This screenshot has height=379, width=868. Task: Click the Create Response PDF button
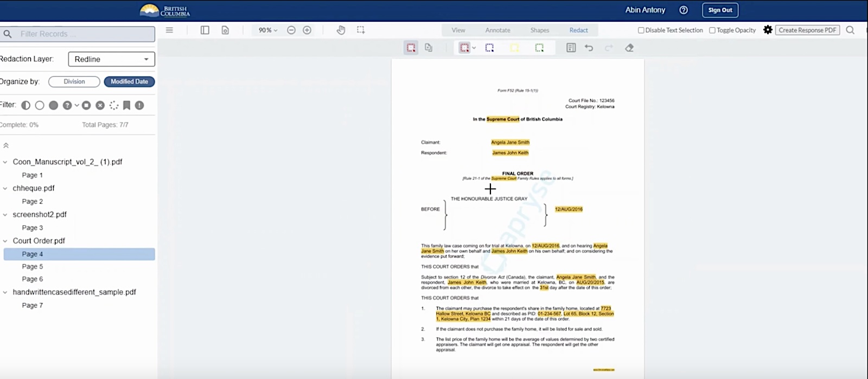[x=807, y=30]
